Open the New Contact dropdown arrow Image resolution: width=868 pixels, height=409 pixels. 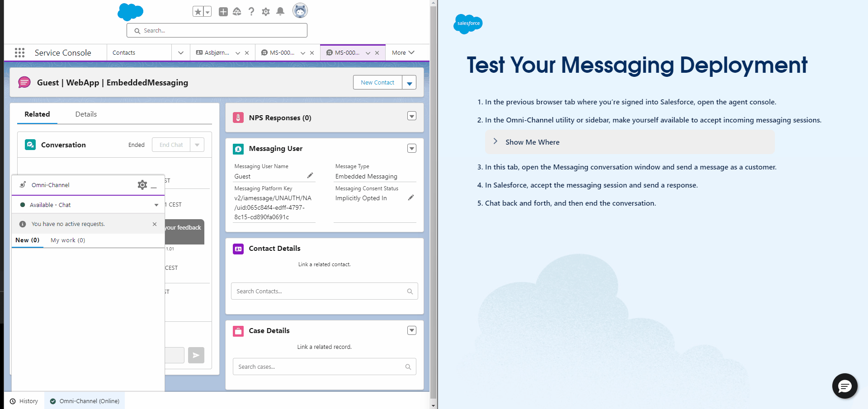(410, 82)
